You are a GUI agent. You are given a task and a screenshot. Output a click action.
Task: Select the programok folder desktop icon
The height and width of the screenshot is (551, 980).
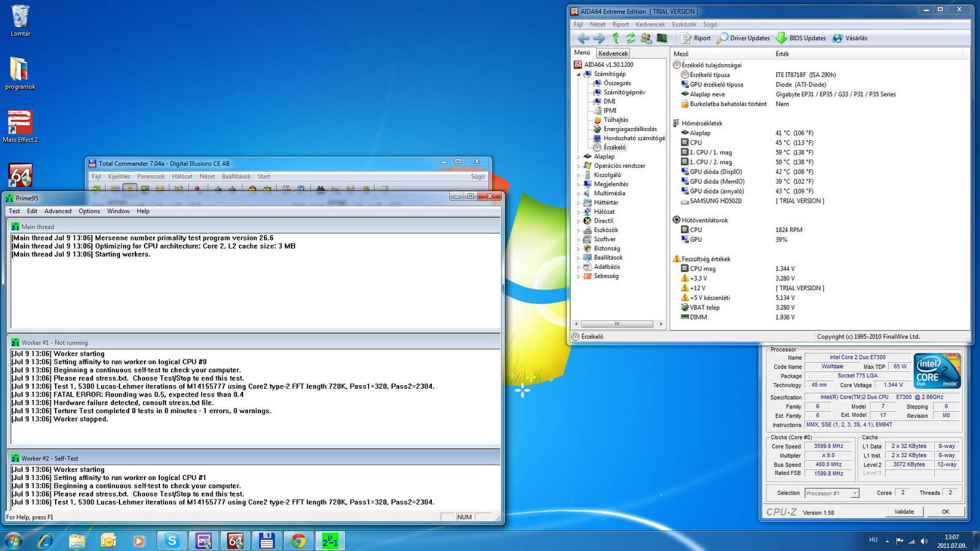20,73
